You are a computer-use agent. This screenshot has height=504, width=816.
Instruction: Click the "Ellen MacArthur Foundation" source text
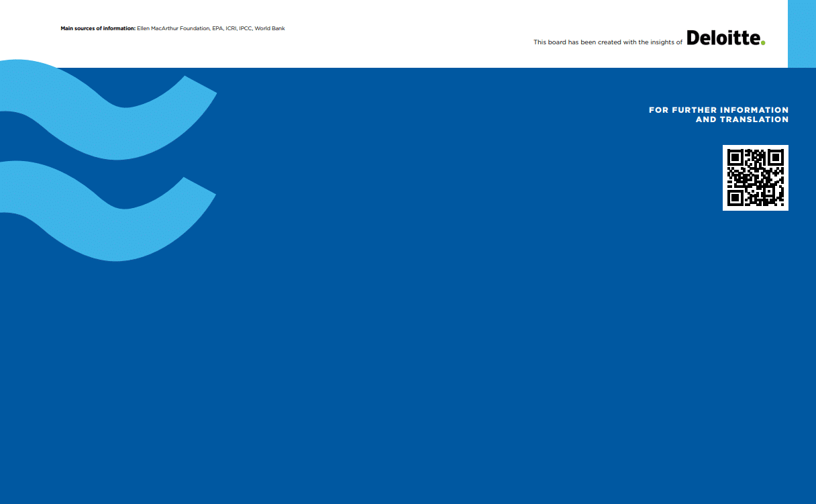172,28
